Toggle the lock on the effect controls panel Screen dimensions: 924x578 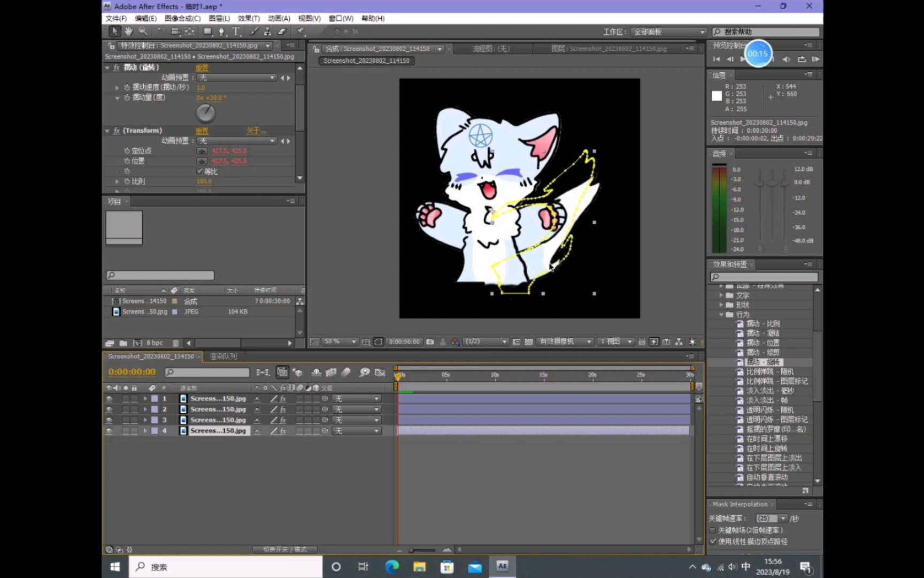coord(111,46)
